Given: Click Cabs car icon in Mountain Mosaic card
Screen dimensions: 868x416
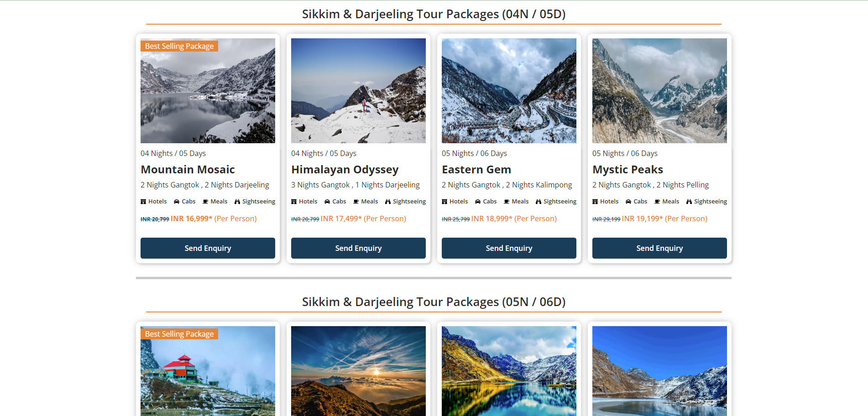Looking at the screenshot, I should [177, 202].
